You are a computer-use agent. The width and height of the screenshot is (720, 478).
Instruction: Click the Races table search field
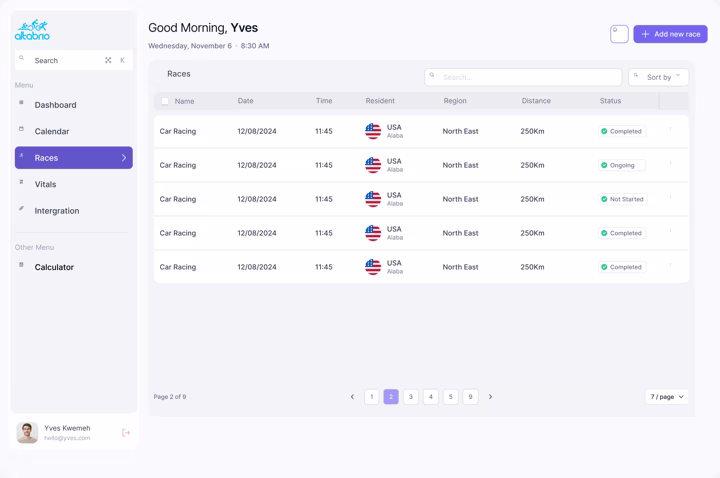click(x=523, y=77)
